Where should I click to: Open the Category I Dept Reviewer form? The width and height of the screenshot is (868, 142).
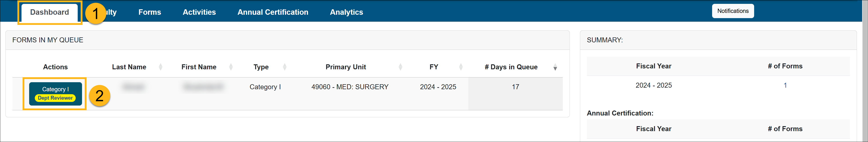[x=55, y=94]
